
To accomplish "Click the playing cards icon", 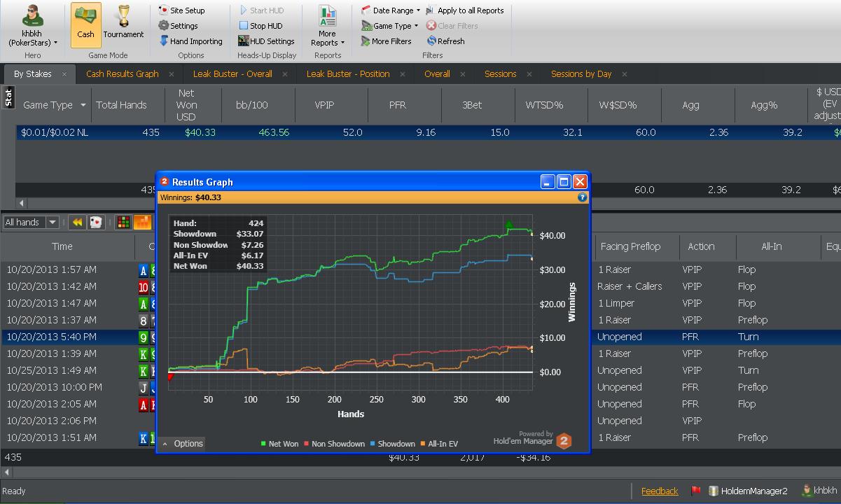I will (95, 223).
